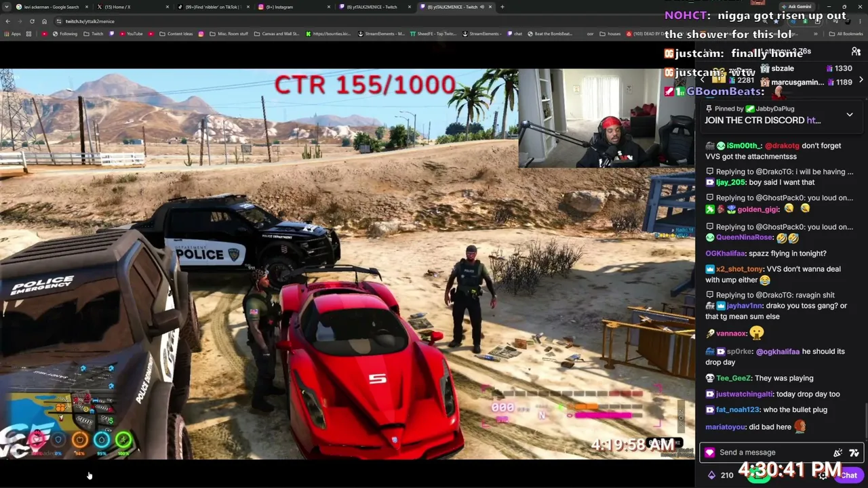The height and width of the screenshot is (488, 868).
Task: Open a new browser tab with plus
Action: tap(502, 7)
